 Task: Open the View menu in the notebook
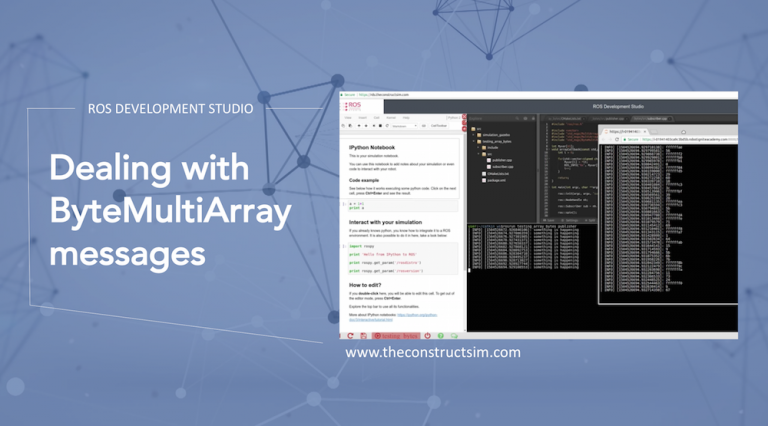coord(348,118)
